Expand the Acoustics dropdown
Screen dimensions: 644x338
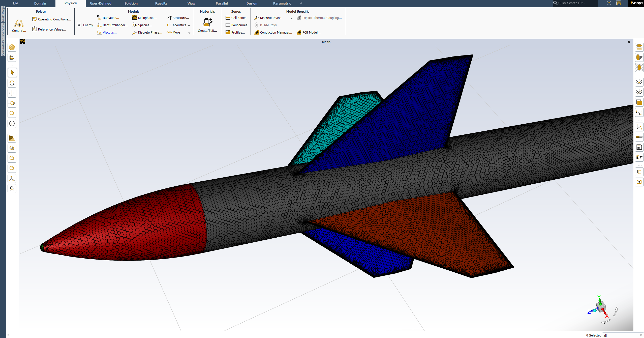189,25
